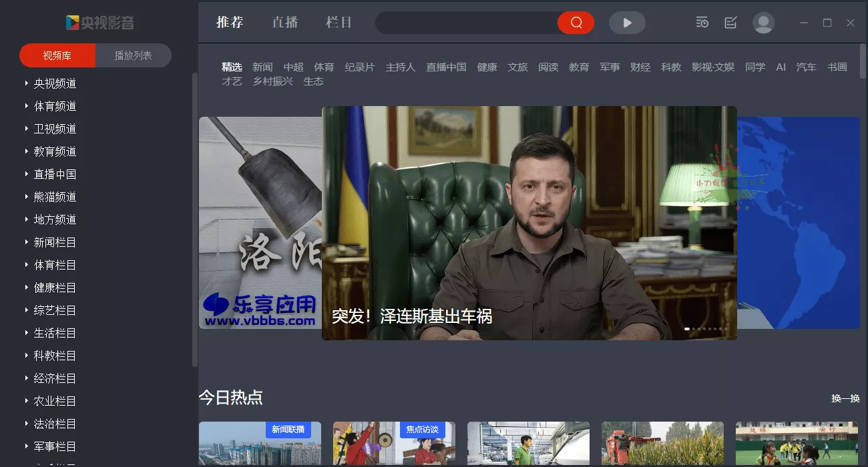The image size is (868, 467).
Task: Click the play button next to search
Action: click(627, 22)
